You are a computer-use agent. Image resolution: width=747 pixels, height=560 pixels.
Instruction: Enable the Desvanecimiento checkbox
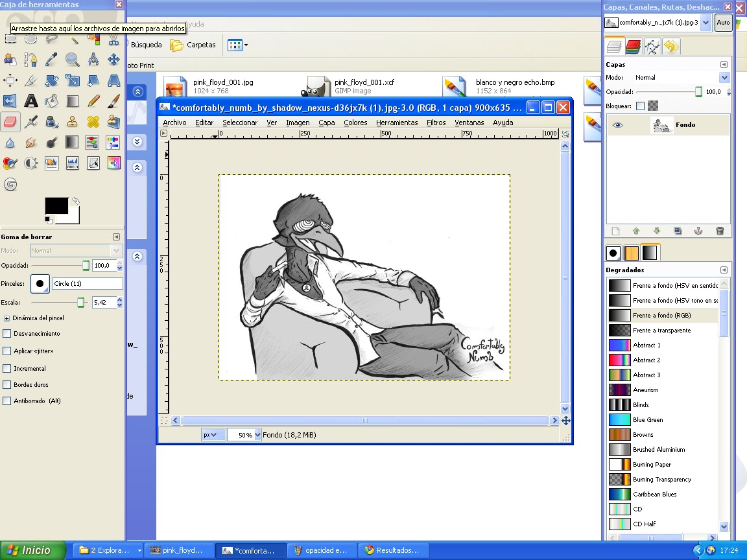pos(6,333)
